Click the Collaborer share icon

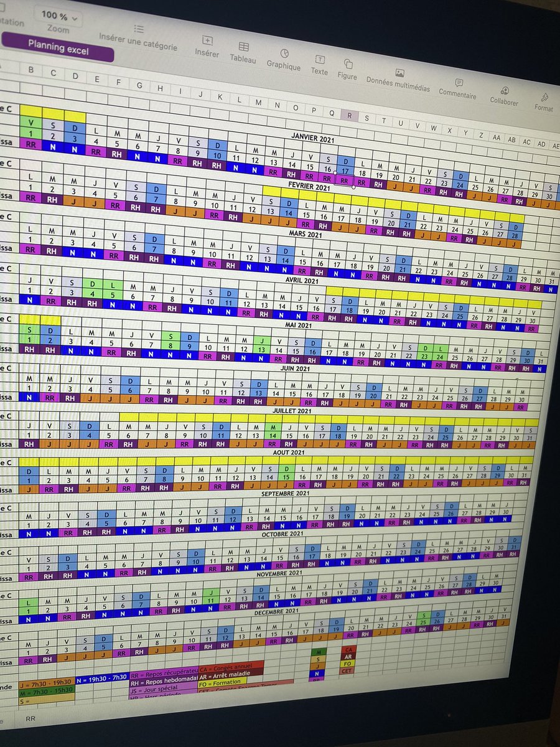[x=504, y=91]
